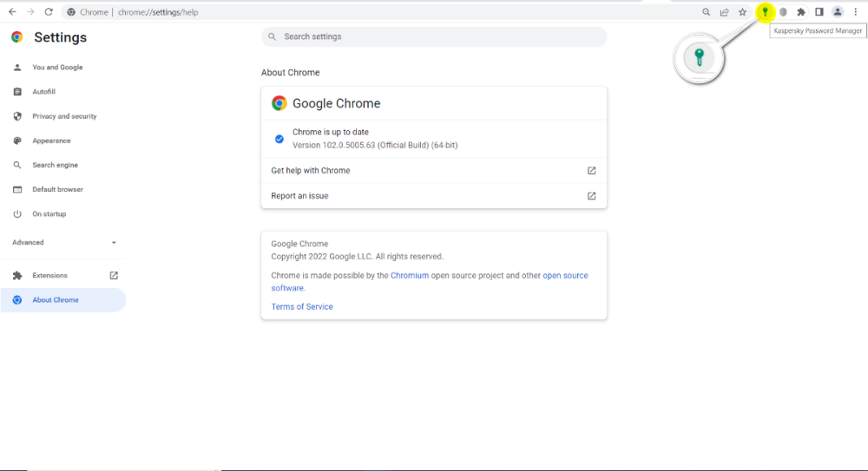Viewport: 868px width, 471px height.
Task: Open the Chrome three-dot menu
Action: click(x=856, y=12)
